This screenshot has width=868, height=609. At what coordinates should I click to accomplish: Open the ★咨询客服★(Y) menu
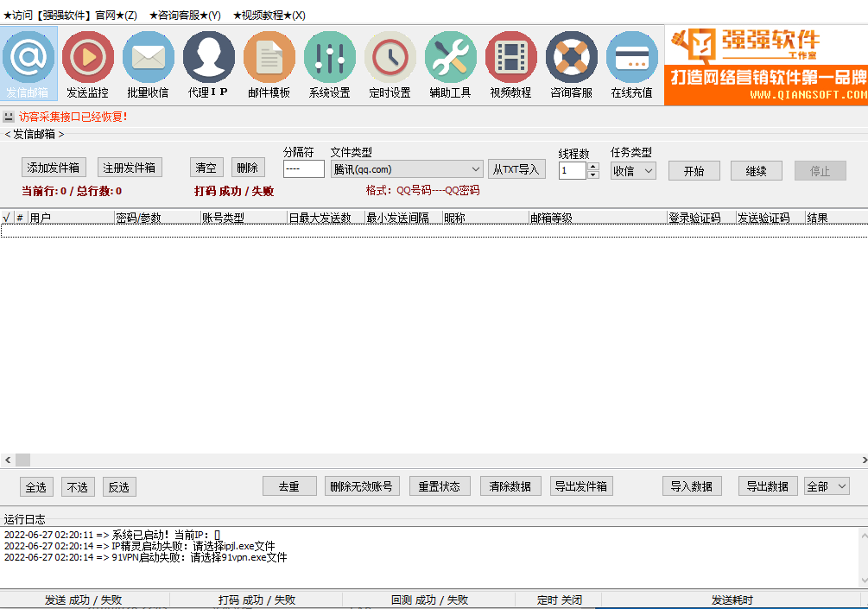[185, 15]
